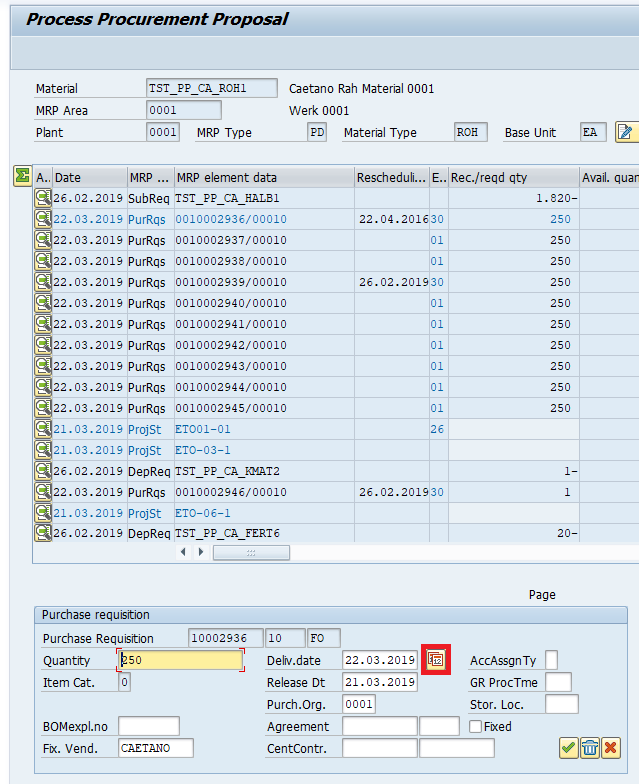The height and width of the screenshot is (784, 639).
Task: Open details icon for PurRqs 0010002937/00010
Action: (x=43, y=240)
